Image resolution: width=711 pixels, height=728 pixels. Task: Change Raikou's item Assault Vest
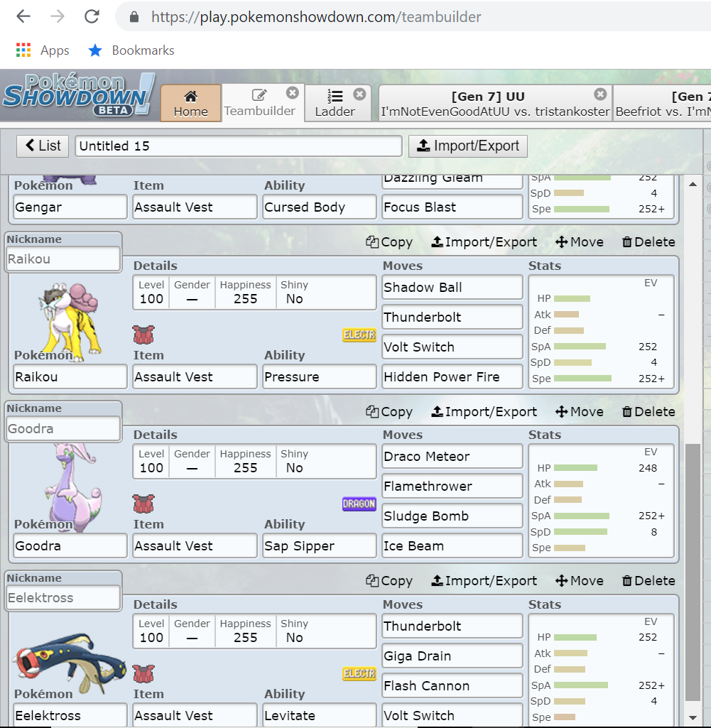click(195, 376)
